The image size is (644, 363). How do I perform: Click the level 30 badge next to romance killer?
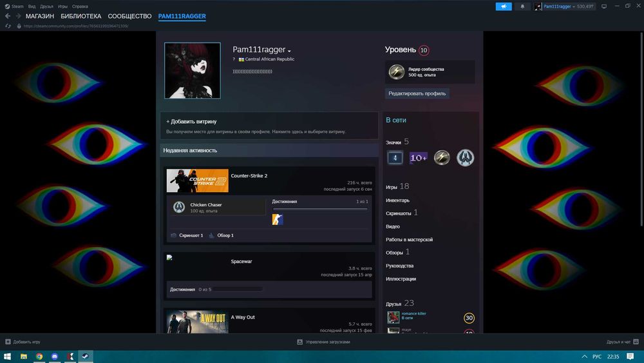(469, 318)
